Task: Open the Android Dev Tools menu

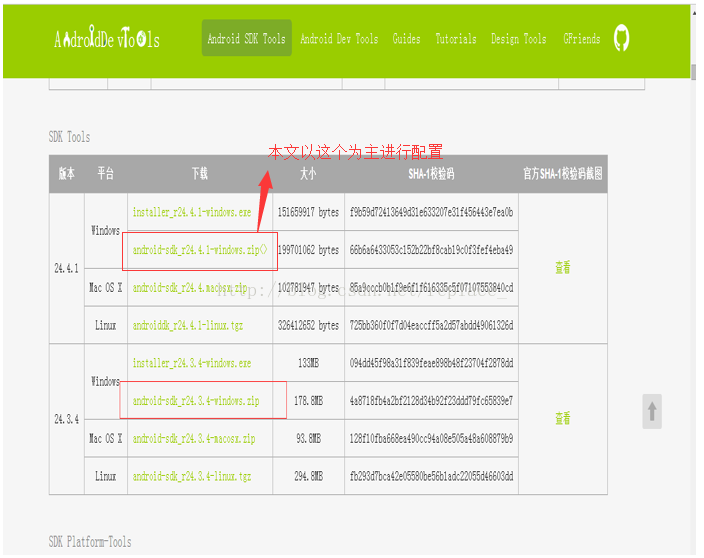Action: tap(339, 39)
